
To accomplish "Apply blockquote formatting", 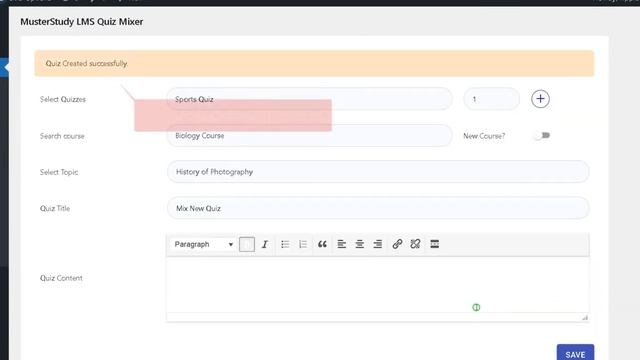I will (322, 244).
